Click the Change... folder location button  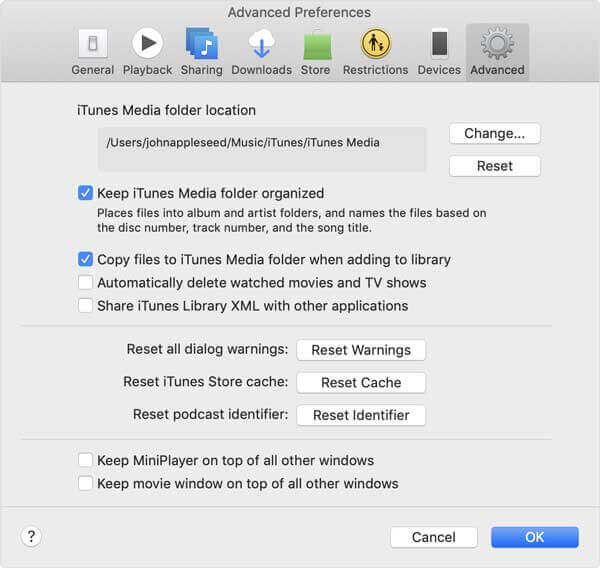click(x=494, y=134)
